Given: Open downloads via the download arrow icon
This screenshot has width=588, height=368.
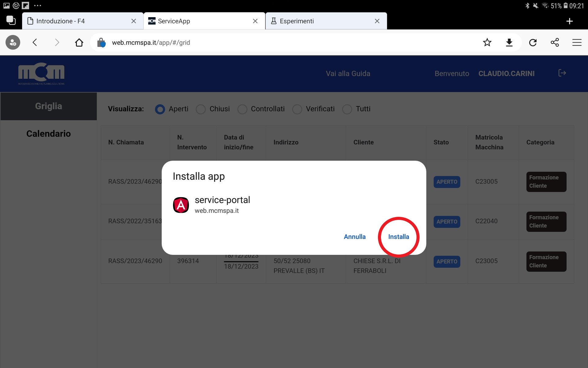Looking at the screenshot, I should click(509, 43).
